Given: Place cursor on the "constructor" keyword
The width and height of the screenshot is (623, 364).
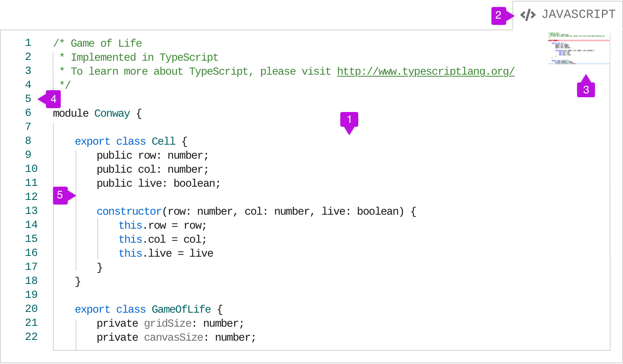Looking at the screenshot, I should [x=129, y=212].
